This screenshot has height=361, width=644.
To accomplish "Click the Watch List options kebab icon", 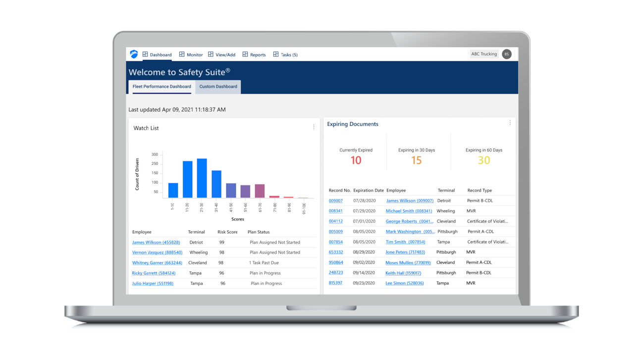I will click(314, 127).
